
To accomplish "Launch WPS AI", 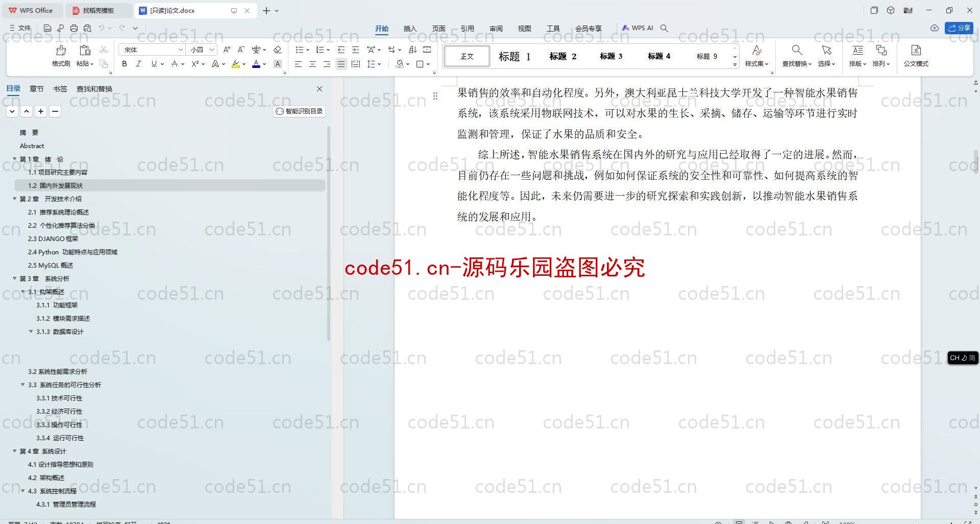I will point(638,28).
